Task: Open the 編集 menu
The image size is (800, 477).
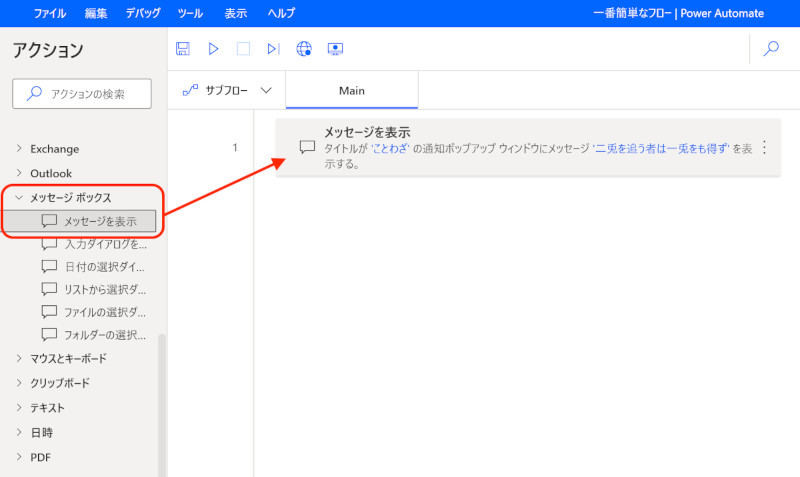Action: (x=96, y=13)
